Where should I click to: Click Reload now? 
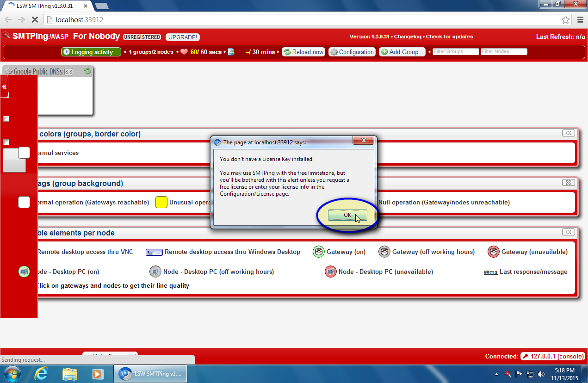click(x=303, y=52)
